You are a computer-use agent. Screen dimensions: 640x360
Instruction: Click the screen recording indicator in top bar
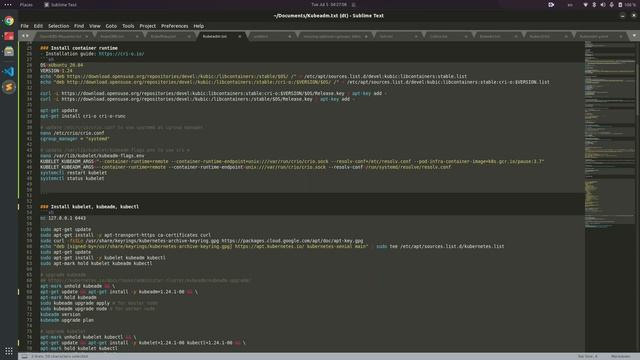click(x=551, y=4)
